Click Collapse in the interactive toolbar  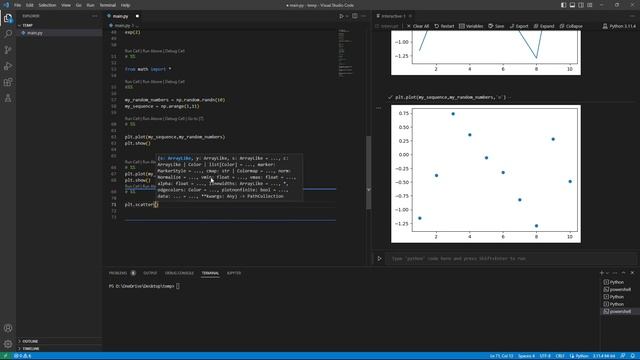pyautogui.click(x=571, y=26)
